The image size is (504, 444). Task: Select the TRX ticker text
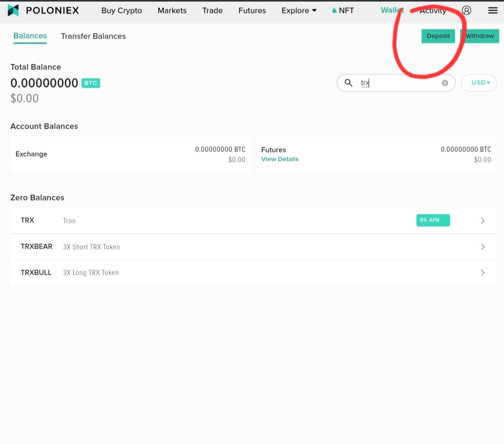(28, 220)
